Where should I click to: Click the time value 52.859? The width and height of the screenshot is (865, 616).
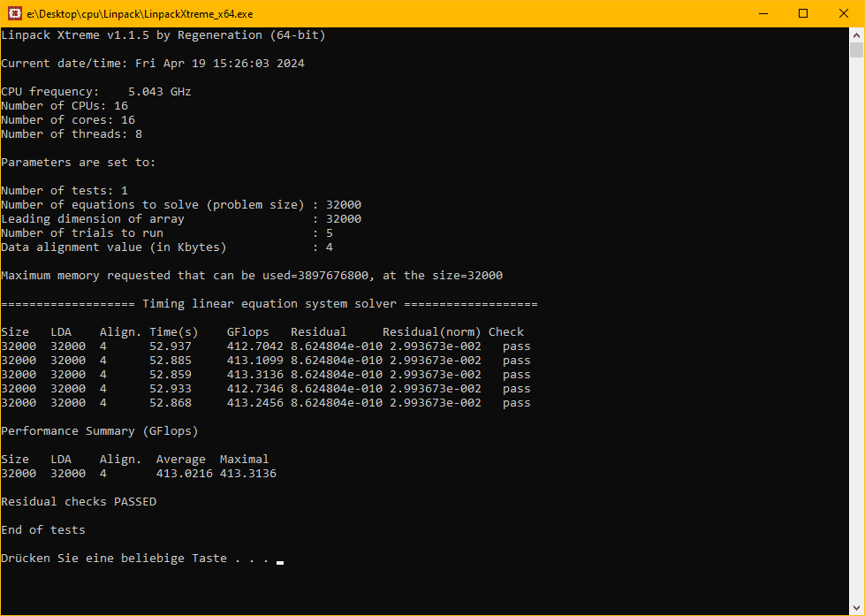coord(171,375)
